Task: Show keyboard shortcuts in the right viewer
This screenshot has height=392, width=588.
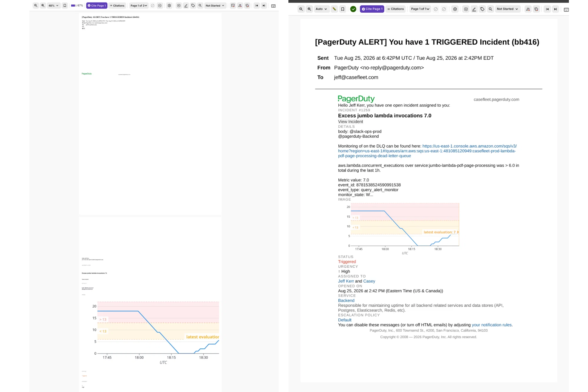Action: (566, 9)
